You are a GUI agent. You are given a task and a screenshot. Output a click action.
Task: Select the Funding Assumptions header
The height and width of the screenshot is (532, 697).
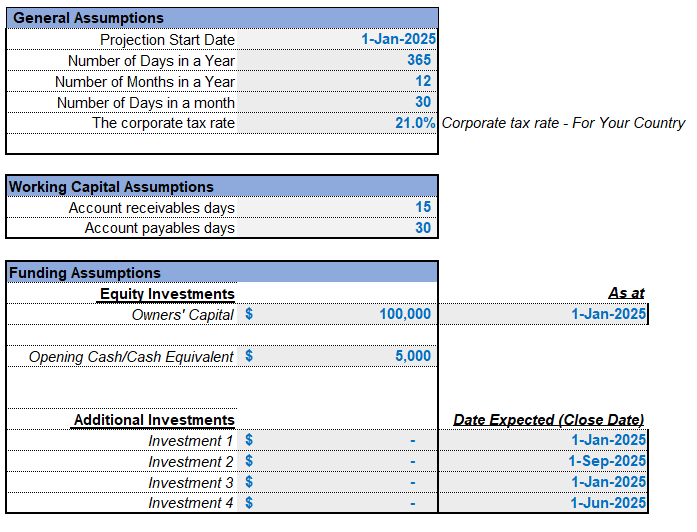pyautogui.click(x=222, y=272)
